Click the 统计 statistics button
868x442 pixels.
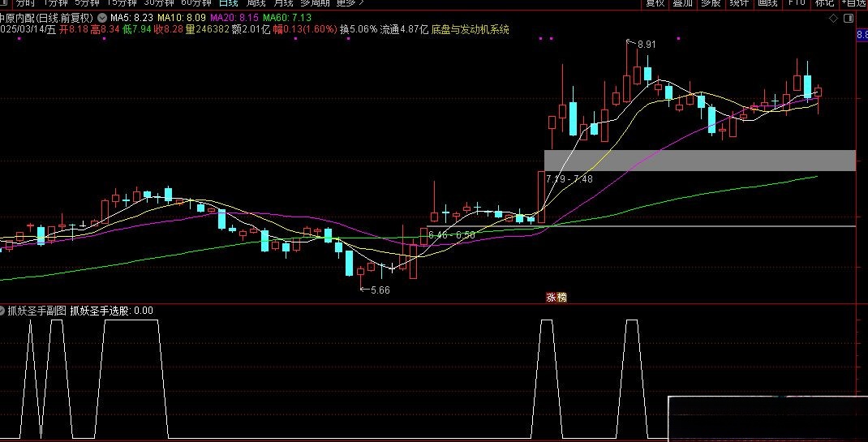[738, 3]
